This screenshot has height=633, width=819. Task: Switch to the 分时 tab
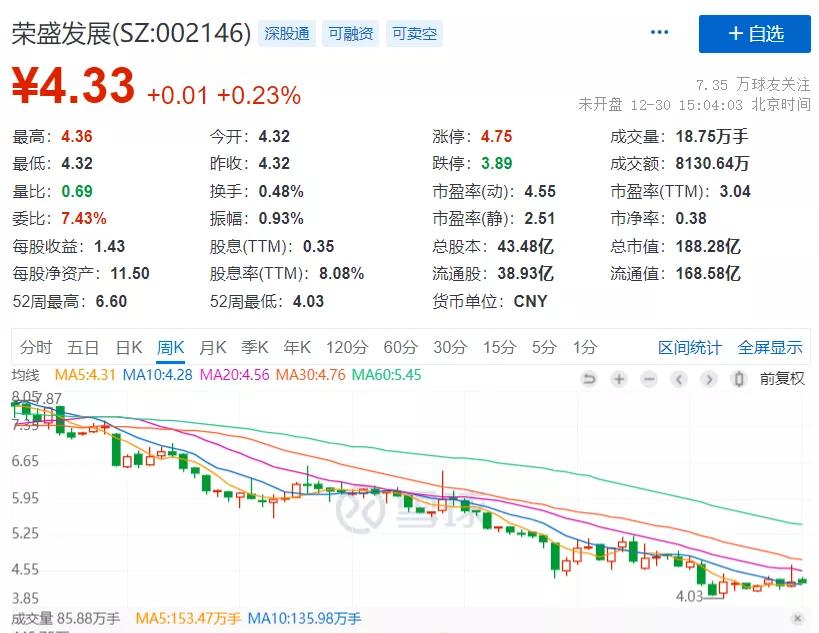tap(33, 347)
